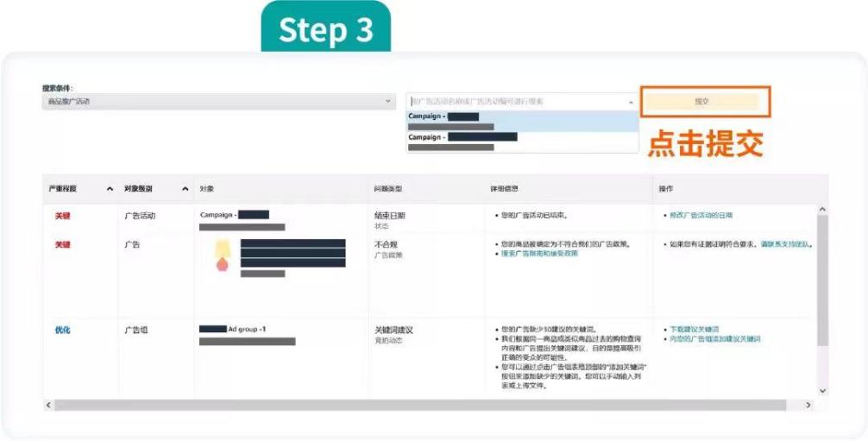Viewport: 868px width, 441px height.
Task: Click the Campaign name in the table row
Action: pyautogui.click(x=234, y=215)
